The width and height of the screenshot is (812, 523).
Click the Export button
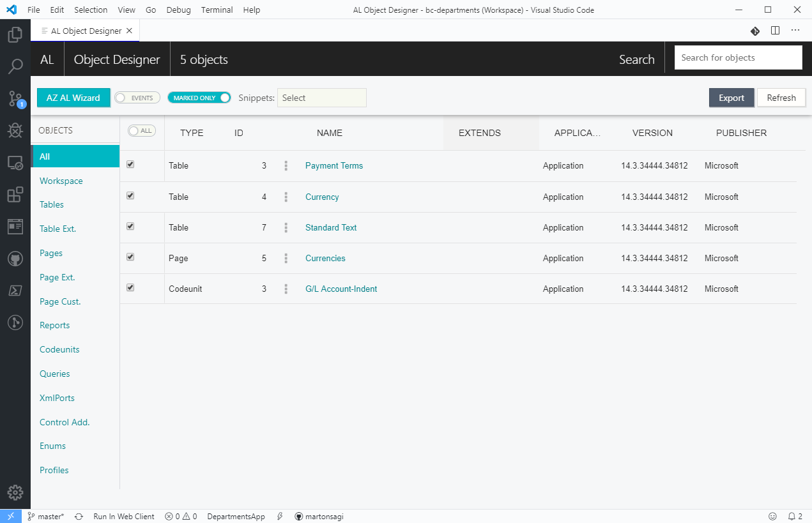[732, 98]
